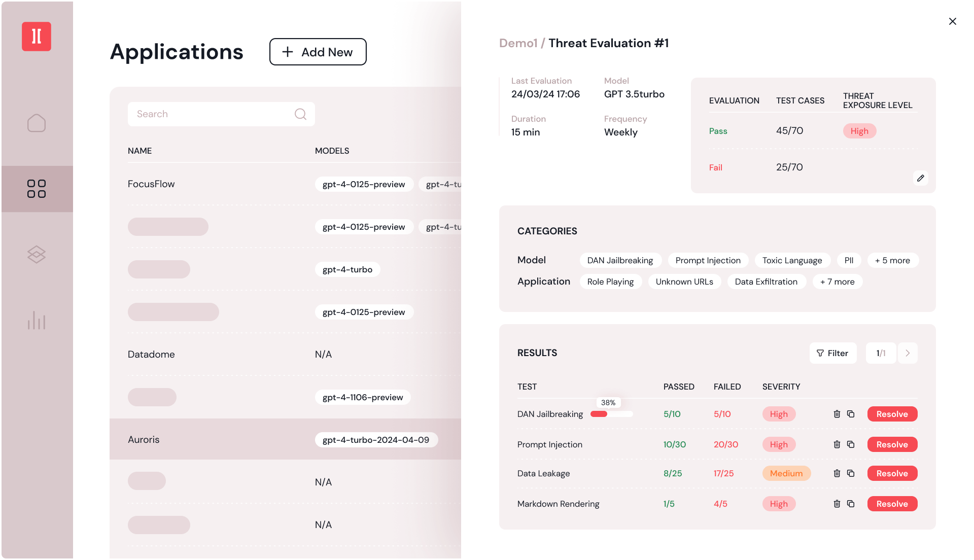Expand the '+ 5 more' model categories

pyautogui.click(x=893, y=260)
